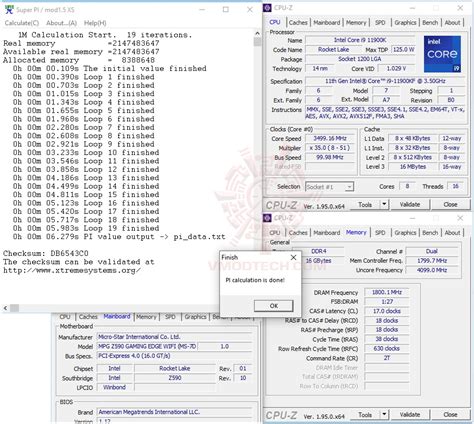This screenshot has width=474, height=424.
Task: Click the Super PI horizontal scrollbar left arrow
Action: pyautogui.click(x=5, y=308)
